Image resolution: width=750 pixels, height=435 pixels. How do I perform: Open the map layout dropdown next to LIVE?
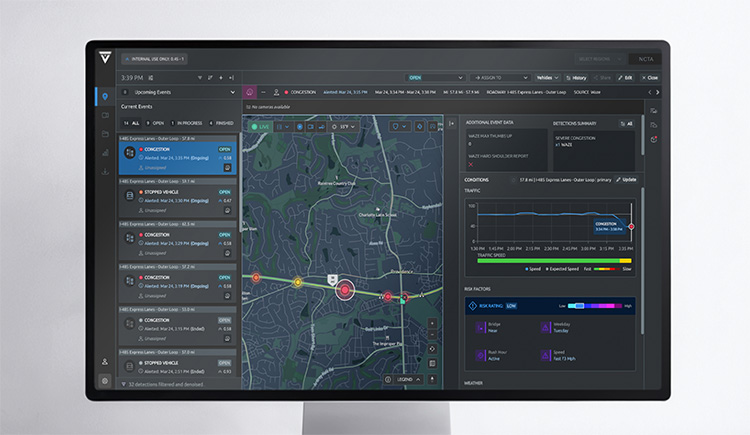pos(283,127)
